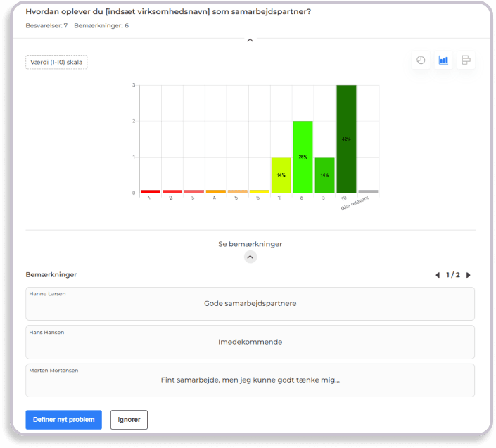Open Hans Hansen's Imødekommende comment
Viewport: 496px width, 448px height.
coord(250,342)
